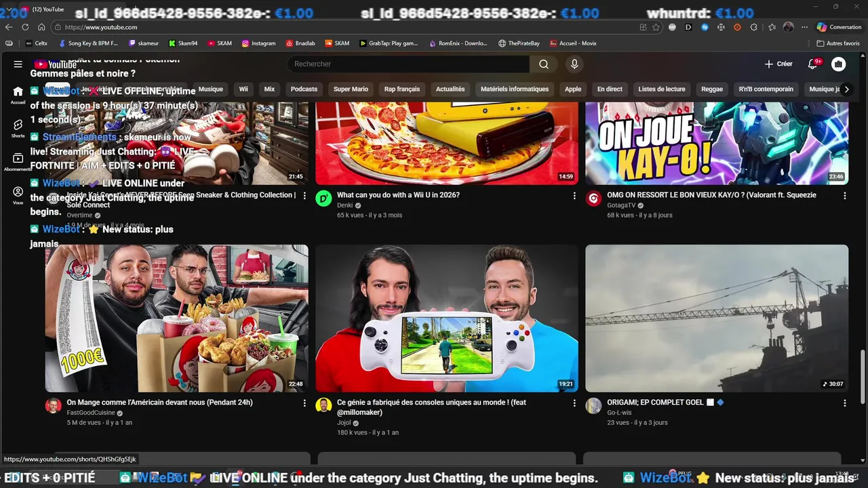Open the Shazam extension icon
This screenshot has width=868, height=488.
tap(705, 27)
